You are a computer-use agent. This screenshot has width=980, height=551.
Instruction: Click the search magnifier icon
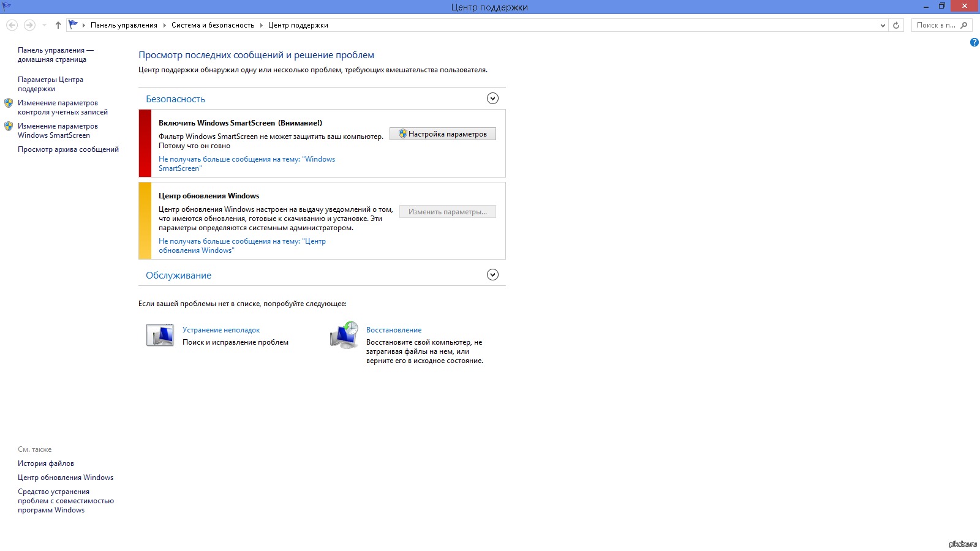964,25
